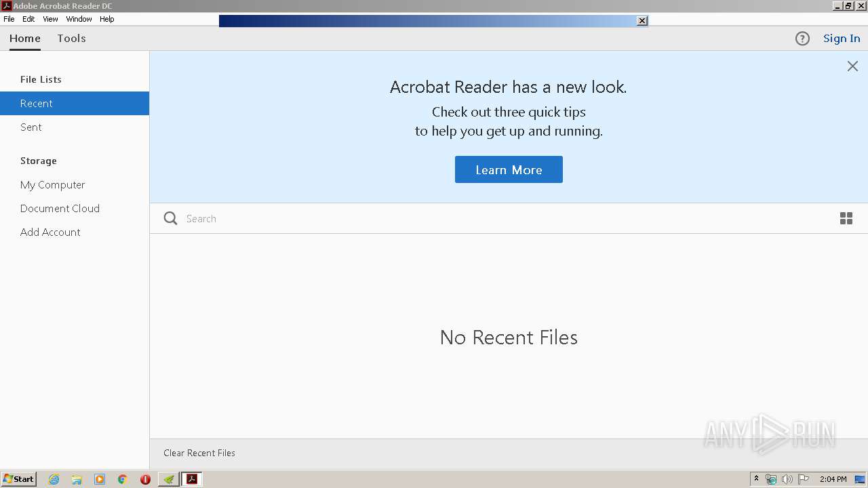Open the volume speaker tray icon
Viewport: 868px width, 488px height.
point(787,479)
